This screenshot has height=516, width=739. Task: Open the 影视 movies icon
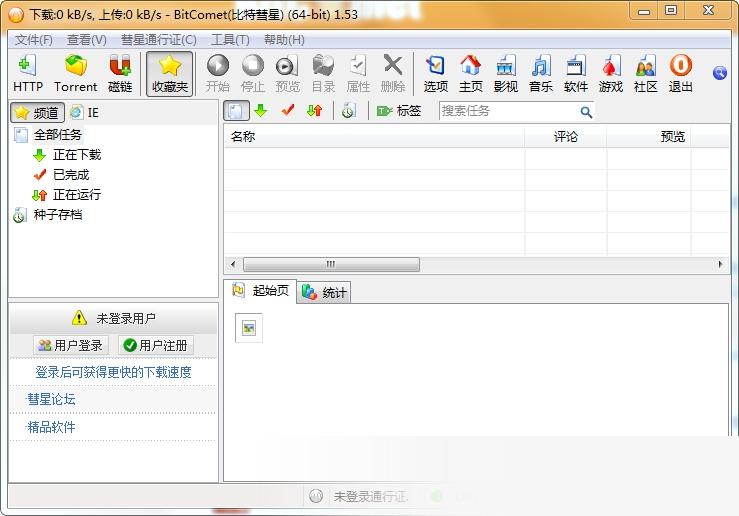pyautogui.click(x=506, y=74)
